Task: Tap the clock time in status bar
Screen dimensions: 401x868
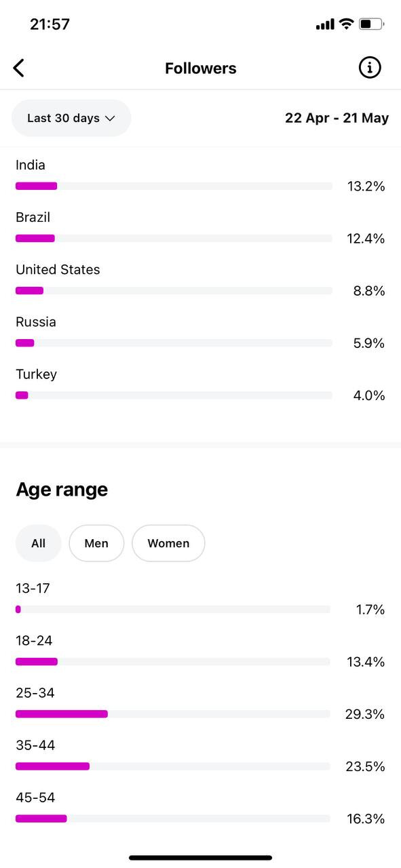Action: click(50, 24)
